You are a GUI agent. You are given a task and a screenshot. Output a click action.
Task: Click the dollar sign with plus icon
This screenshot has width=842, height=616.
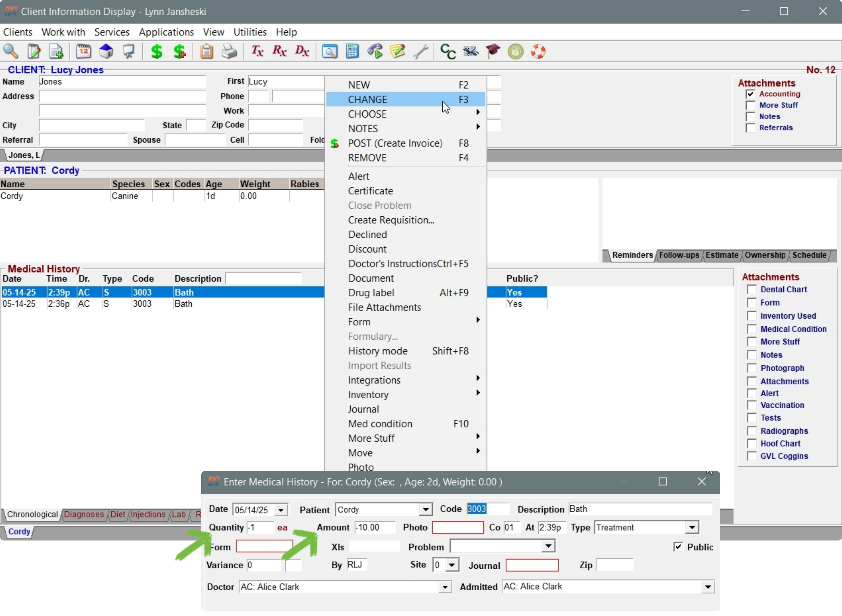click(x=179, y=51)
